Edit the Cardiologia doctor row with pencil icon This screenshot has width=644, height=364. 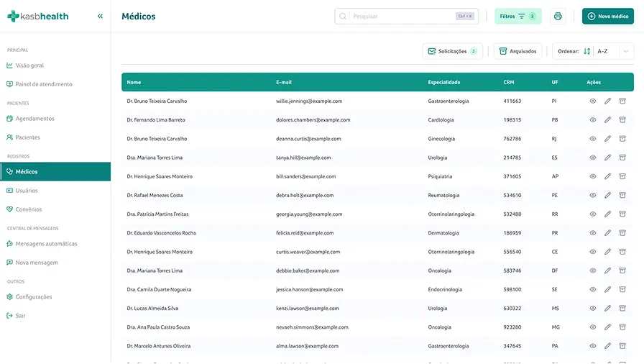point(607,120)
